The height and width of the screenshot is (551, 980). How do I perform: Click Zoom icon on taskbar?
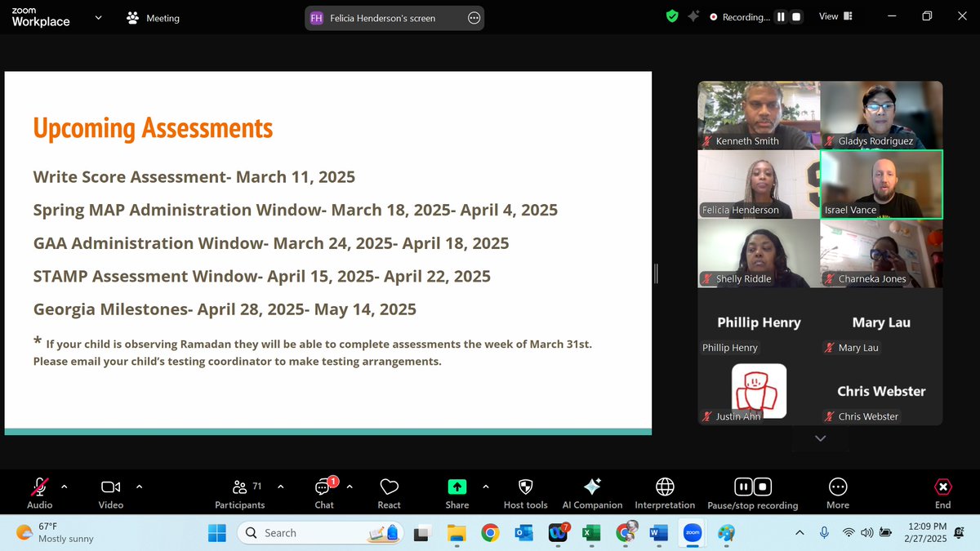(692, 533)
